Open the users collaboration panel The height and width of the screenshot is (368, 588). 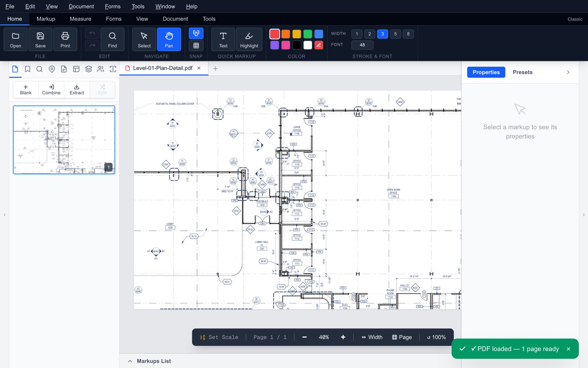(101, 69)
